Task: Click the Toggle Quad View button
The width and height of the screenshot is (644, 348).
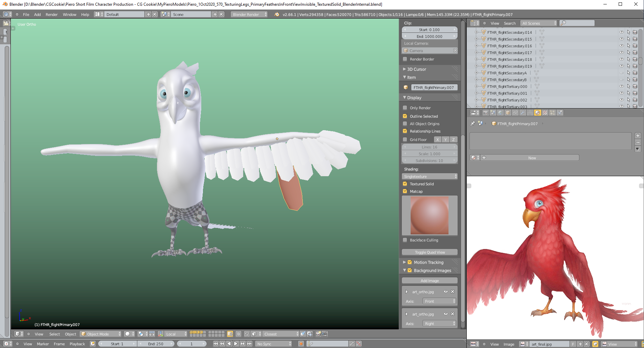Action: (x=429, y=252)
